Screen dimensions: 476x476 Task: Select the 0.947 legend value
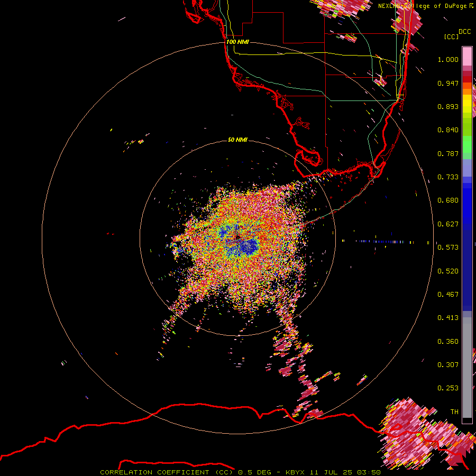(x=448, y=83)
